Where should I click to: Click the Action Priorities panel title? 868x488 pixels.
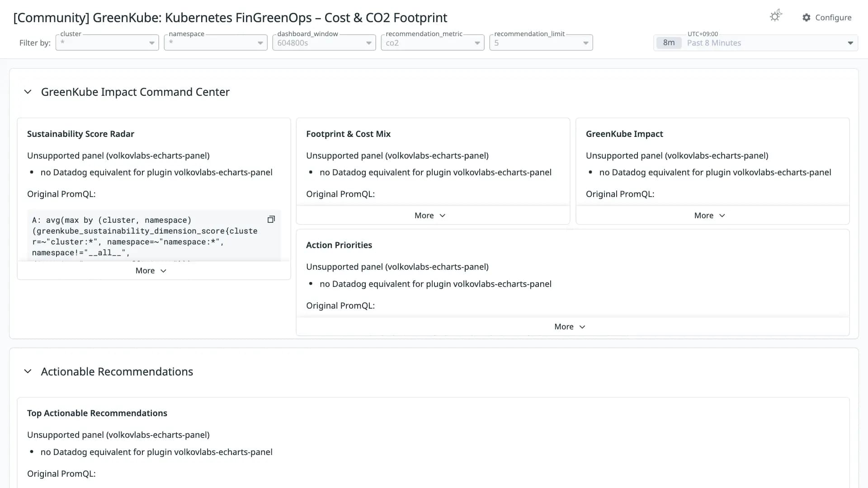coord(339,245)
